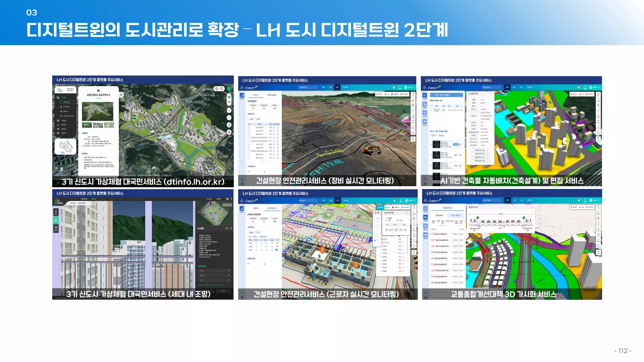644x362 pixels.
Task: Select second photo thumbnail in 남양주왕숙2 panel
Action: click(98, 125)
